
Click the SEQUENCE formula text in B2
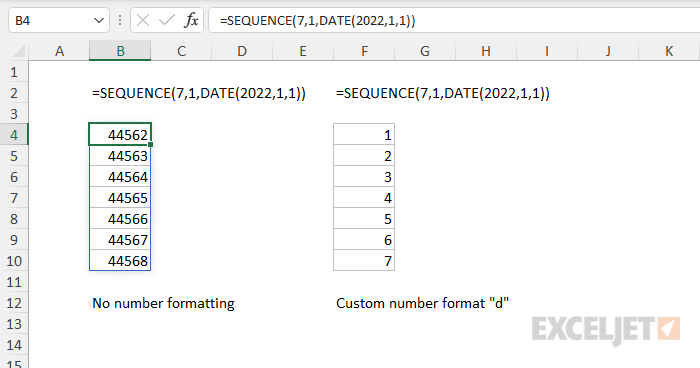(199, 93)
